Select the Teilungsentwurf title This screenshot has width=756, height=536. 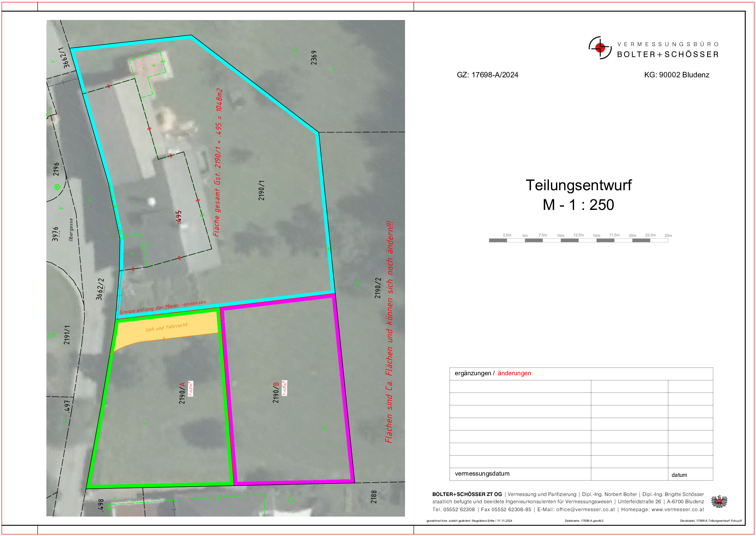click(579, 185)
